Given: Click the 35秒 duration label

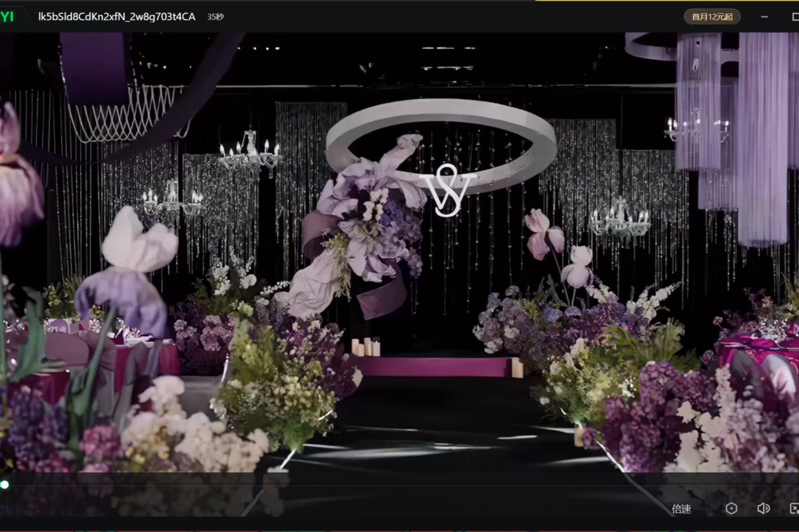Looking at the screenshot, I should click(x=216, y=17).
